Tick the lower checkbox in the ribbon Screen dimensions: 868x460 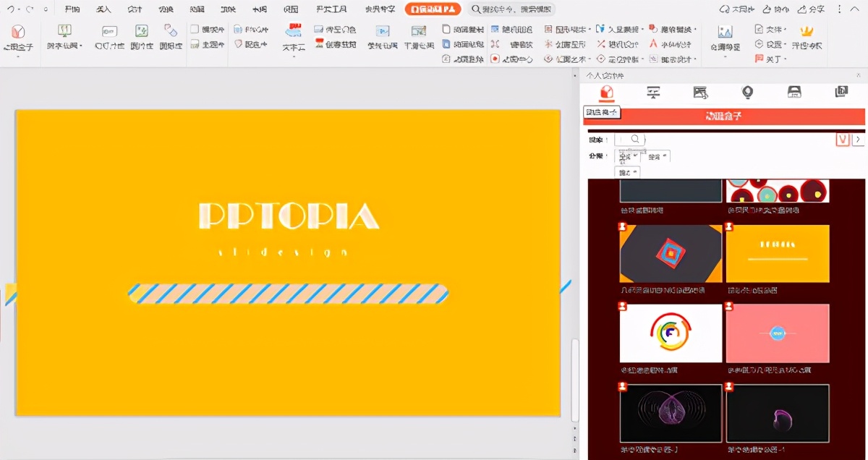tap(195, 44)
